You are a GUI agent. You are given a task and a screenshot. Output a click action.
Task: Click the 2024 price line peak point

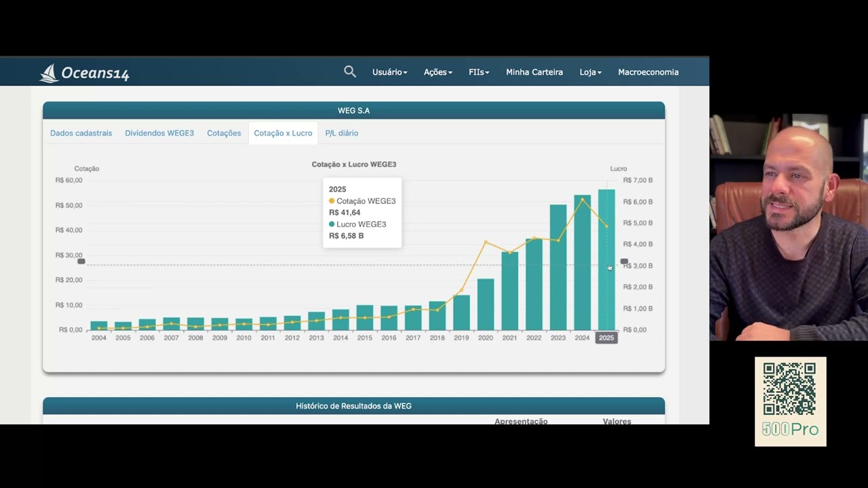point(583,199)
